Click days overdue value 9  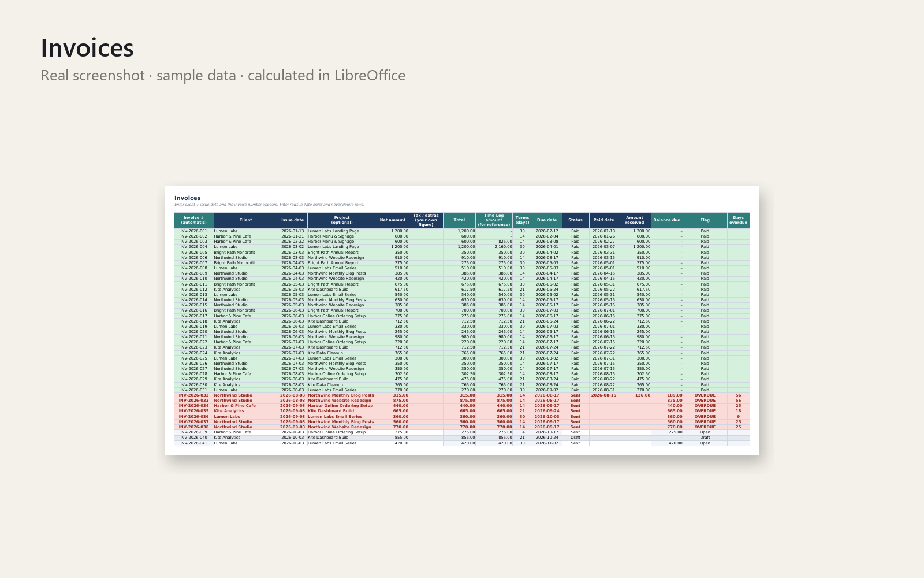pyautogui.click(x=739, y=417)
